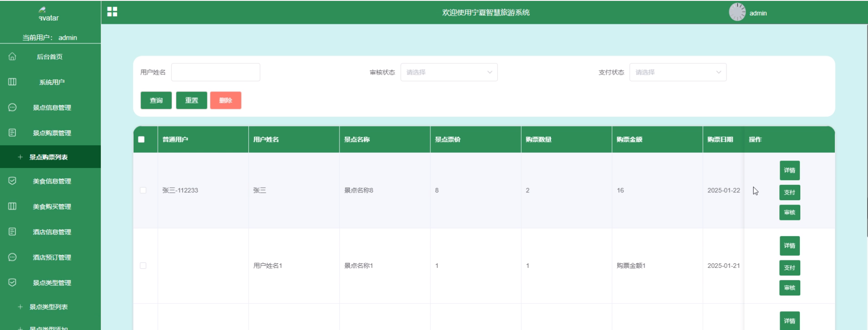
Task: Click the sidebar avatar logo
Action: 48,14
